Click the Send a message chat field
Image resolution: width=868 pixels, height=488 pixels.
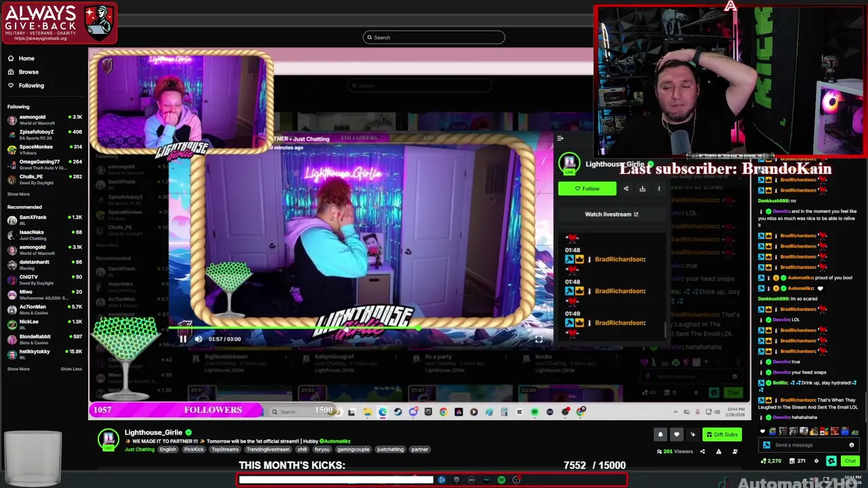[807, 445]
